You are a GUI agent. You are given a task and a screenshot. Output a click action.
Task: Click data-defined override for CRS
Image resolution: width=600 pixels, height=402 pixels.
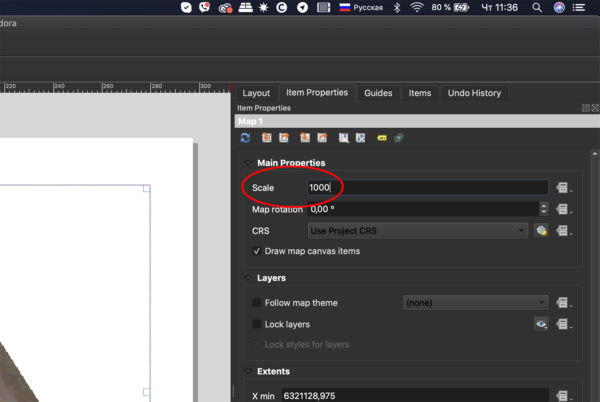point(563,231)
